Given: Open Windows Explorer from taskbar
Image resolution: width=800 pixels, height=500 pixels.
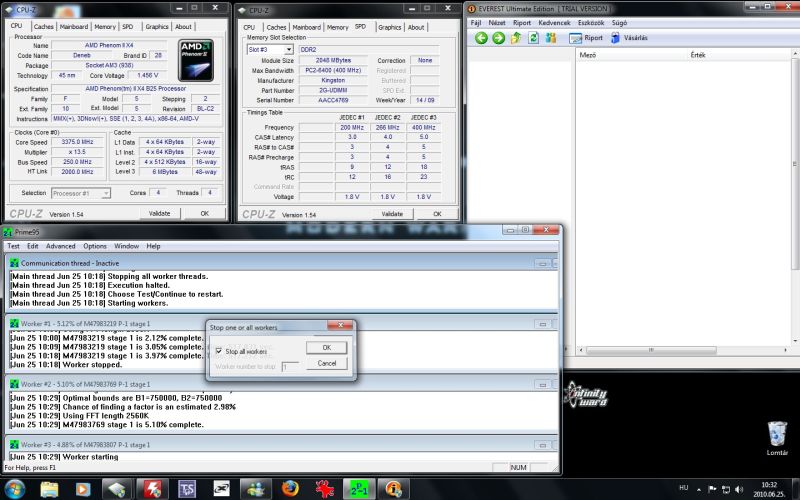Looking at the screenshot, I should [x=49, y=489].
